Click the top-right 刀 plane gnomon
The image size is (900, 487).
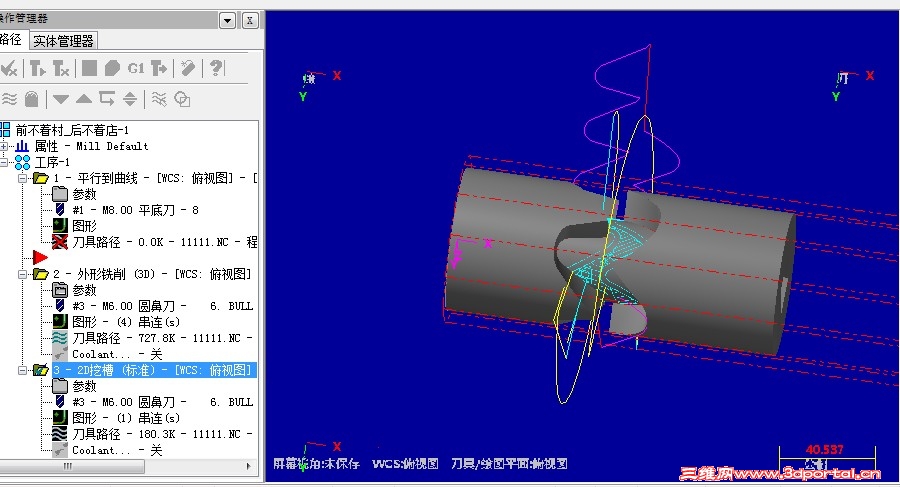[x=854, y=85]
